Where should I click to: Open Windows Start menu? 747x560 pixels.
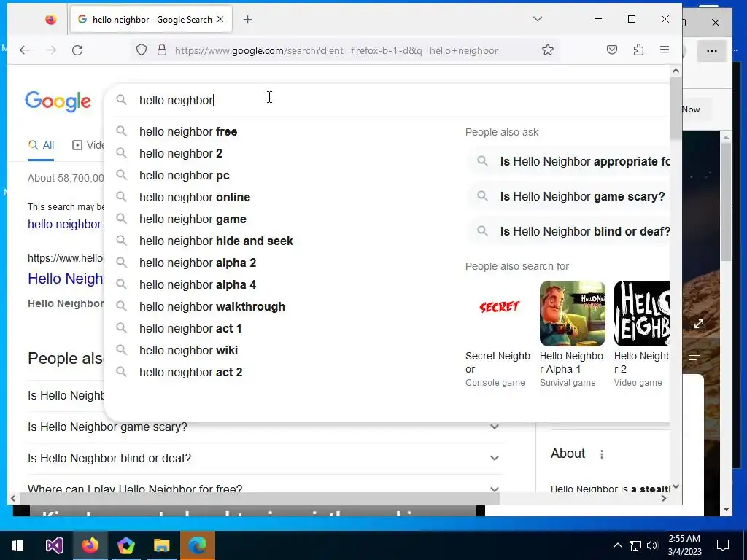point(18,545)
